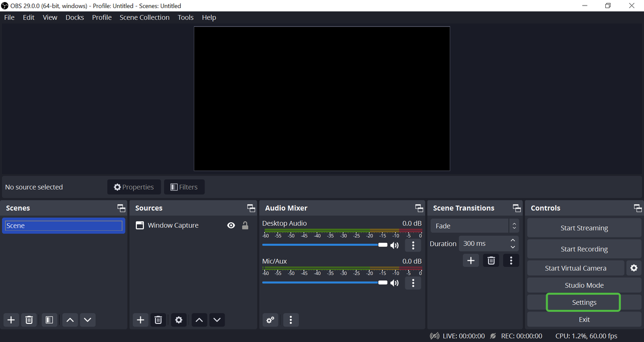This screenshot has width=644, height=342.
Task: Open source properties gear in Sources panel
Action: (x=179, y=320)
